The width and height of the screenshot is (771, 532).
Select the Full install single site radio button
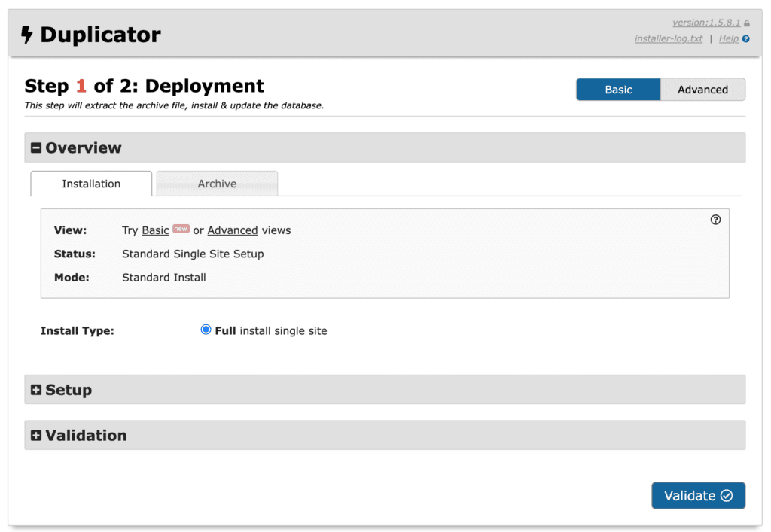click(206, 330)
